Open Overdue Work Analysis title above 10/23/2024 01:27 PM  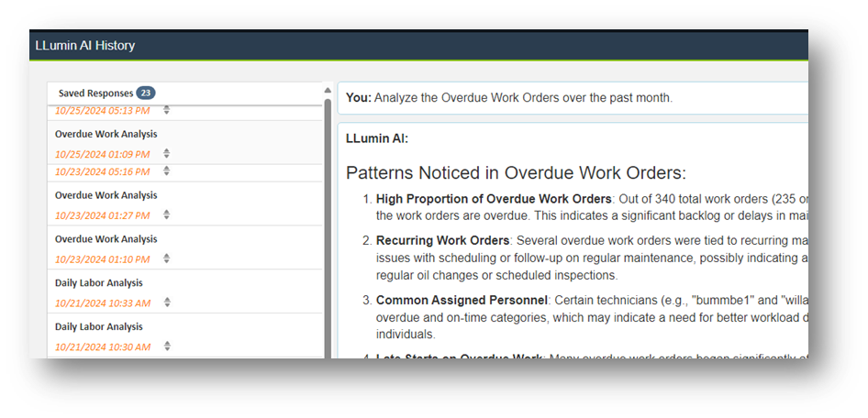(x=106, y=195)
